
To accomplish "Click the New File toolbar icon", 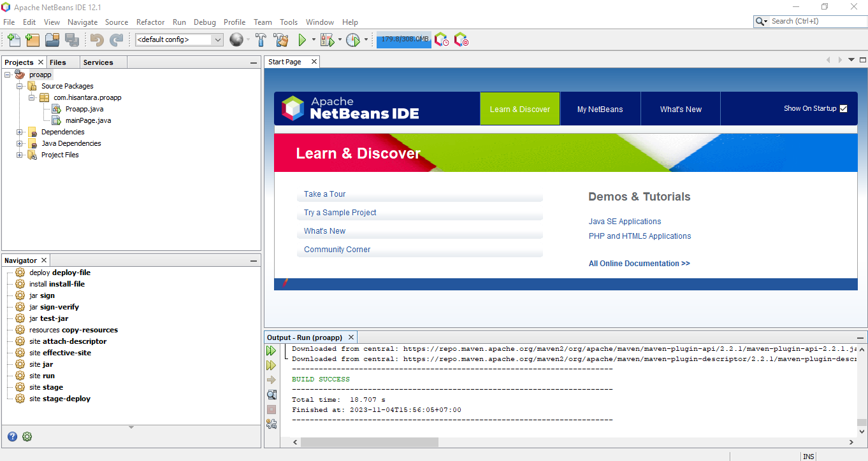I will 14,40.
